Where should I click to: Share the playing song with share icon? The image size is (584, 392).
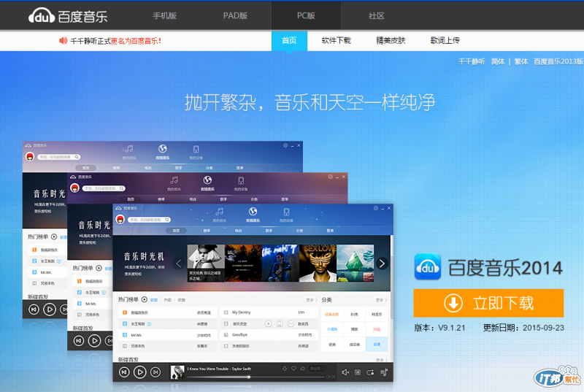click(302, 369)
